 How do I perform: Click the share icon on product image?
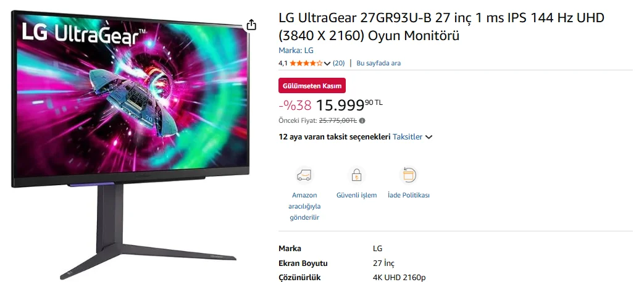[x=251, y=25]
